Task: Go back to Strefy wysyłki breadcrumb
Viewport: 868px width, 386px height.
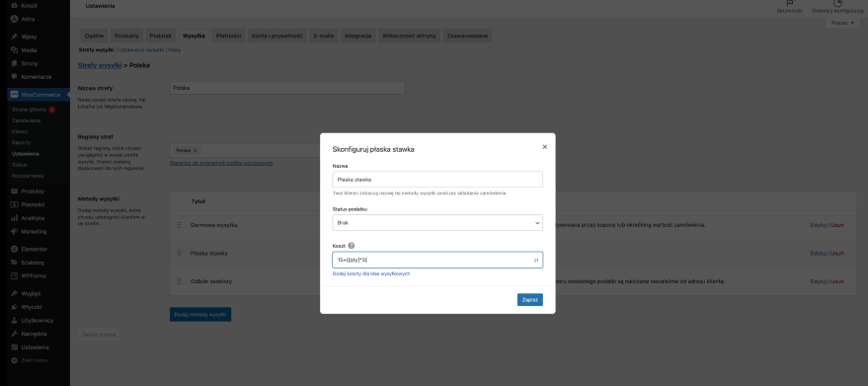Action: (x=100, y=65)
